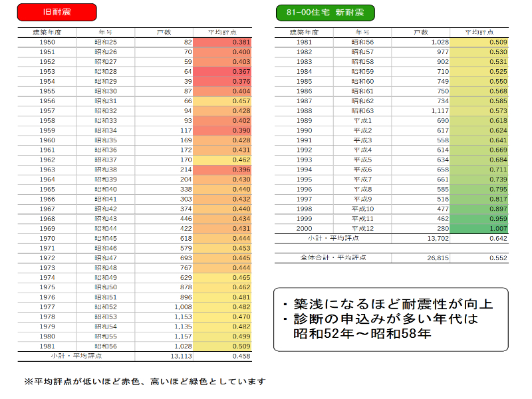Select the 1963 year cell
This screenshot has width=532, height=399.
pyautogui.click(x=47, y=169)
